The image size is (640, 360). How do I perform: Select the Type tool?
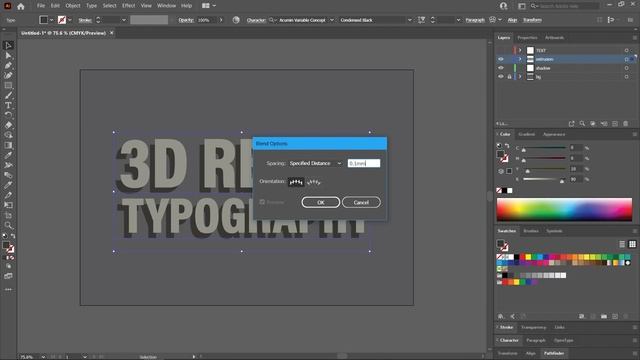pos(8,105)
